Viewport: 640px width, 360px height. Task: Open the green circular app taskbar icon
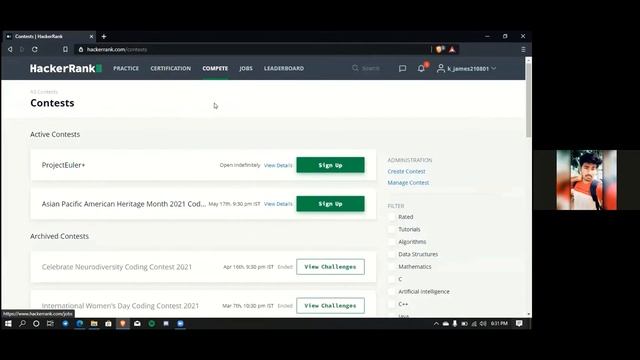151,324
